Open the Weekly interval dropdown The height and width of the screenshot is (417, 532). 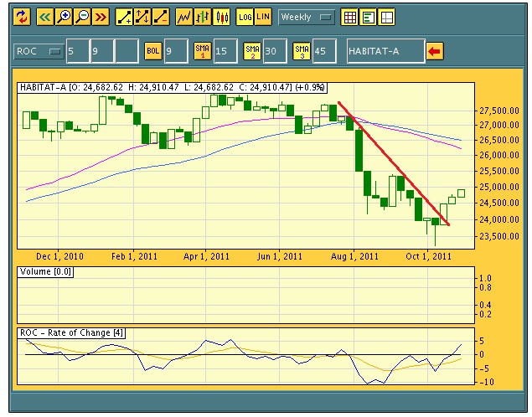click(x=306, y=17)
